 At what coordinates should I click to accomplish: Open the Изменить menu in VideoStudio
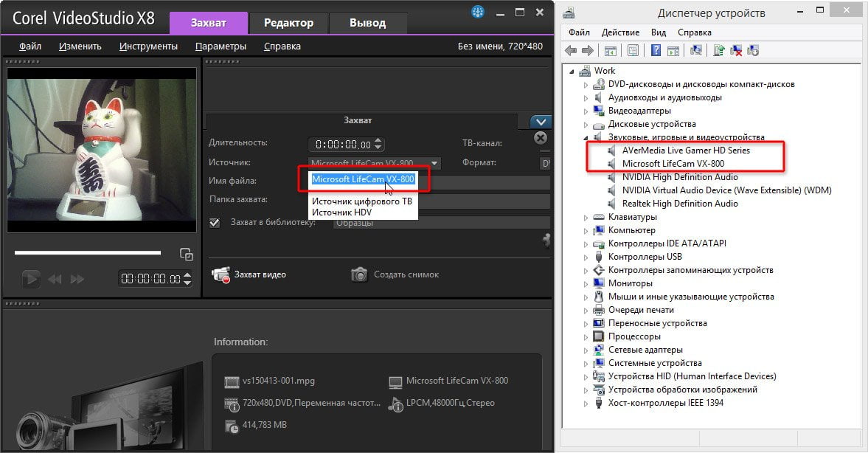pyautogui.click(x=80, y=46)
